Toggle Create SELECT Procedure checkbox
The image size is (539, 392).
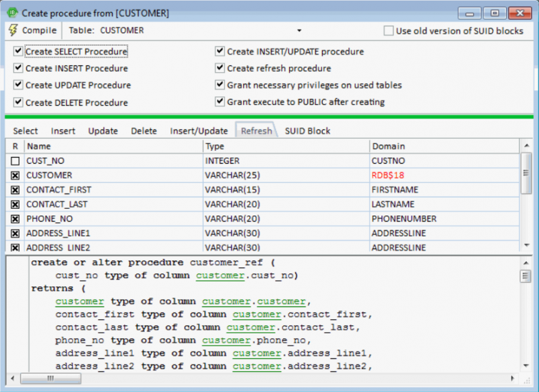click(x=18, y=52)
